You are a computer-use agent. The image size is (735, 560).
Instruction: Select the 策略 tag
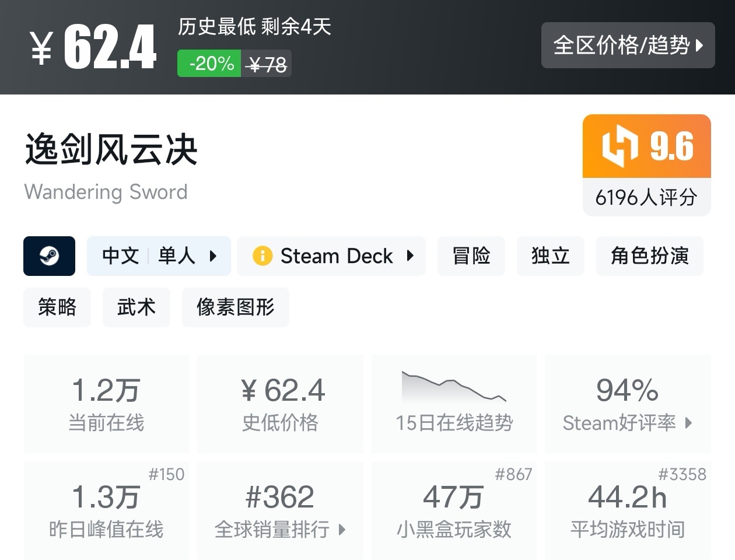tap(57, 307)
